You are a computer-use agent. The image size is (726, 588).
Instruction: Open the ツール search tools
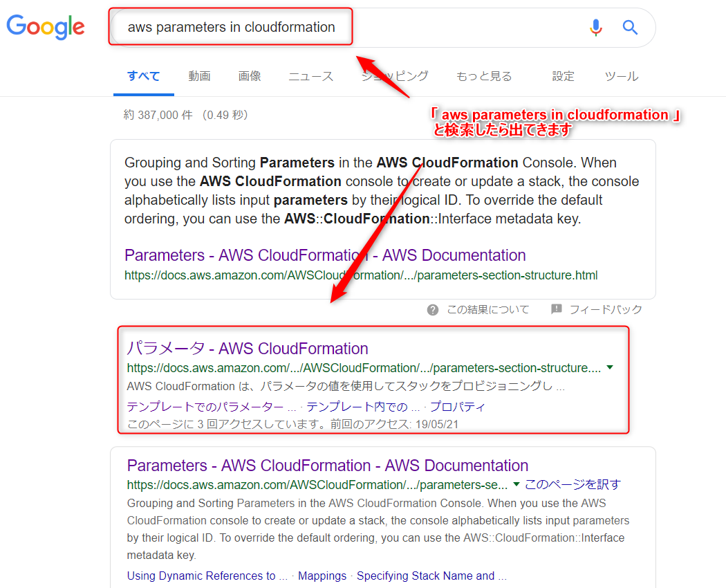[x=622, y=76]
